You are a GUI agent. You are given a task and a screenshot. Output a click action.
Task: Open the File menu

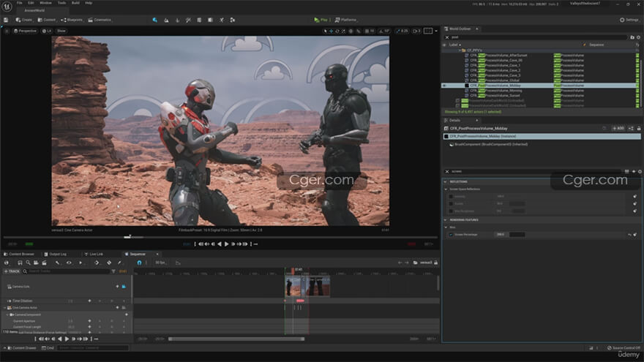click(19, 3)
